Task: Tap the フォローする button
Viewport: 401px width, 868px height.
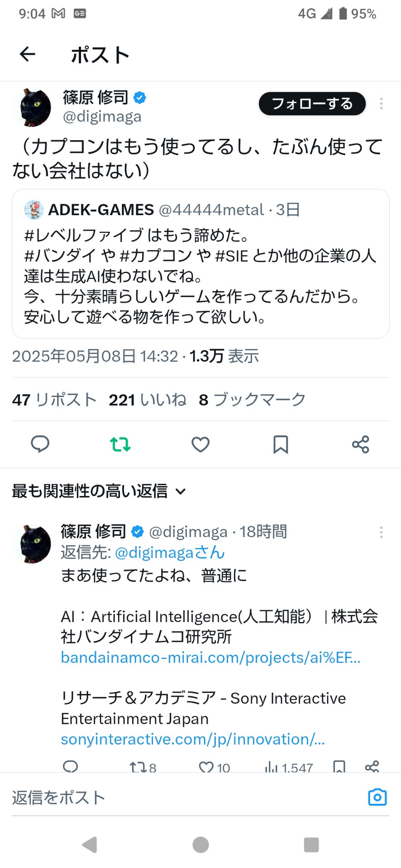Action: [312, 104]
